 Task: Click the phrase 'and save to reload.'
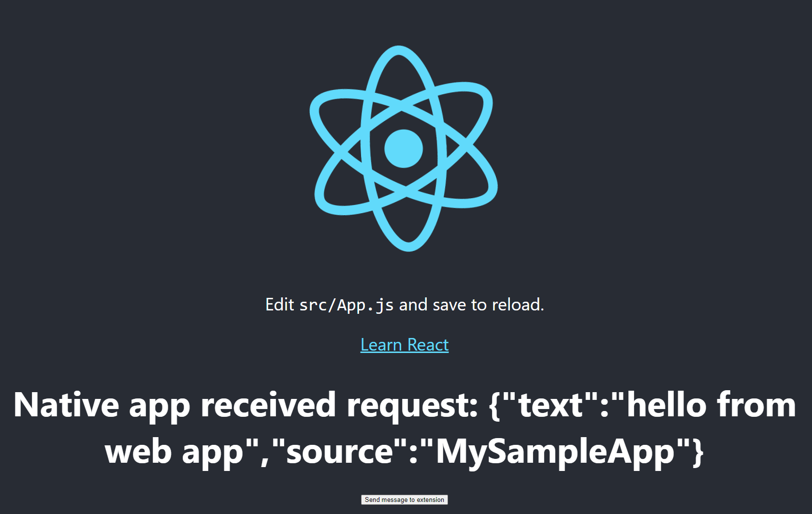[471, 305]
